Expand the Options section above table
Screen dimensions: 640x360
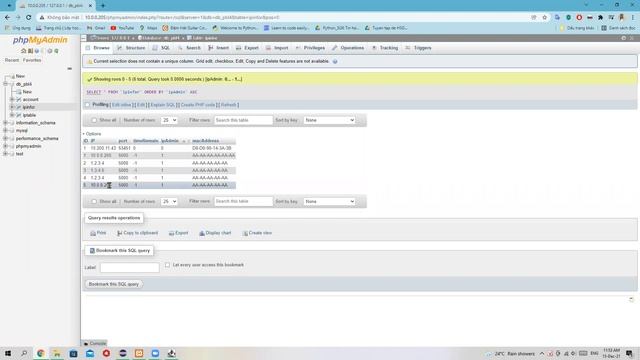[92, 134]
